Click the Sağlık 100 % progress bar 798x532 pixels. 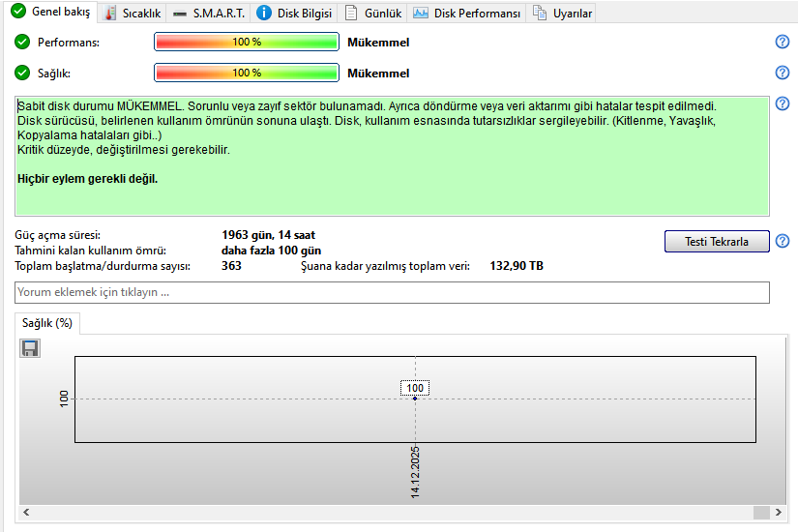pyautogui.click(x=247, y=73)
